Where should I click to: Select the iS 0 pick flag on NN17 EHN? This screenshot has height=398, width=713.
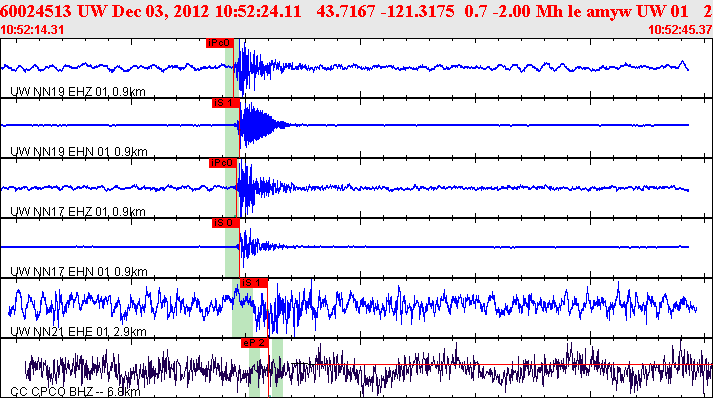(x=226, y=223)
